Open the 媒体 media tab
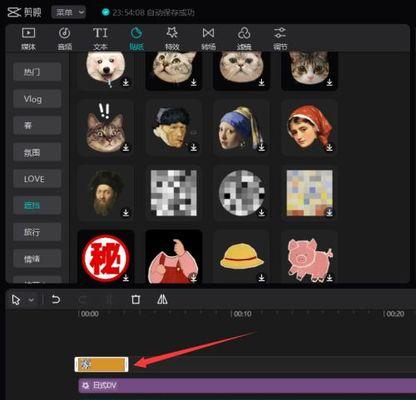Image resolution: width=416 pixels, height=400 pixels. point(28,39)
